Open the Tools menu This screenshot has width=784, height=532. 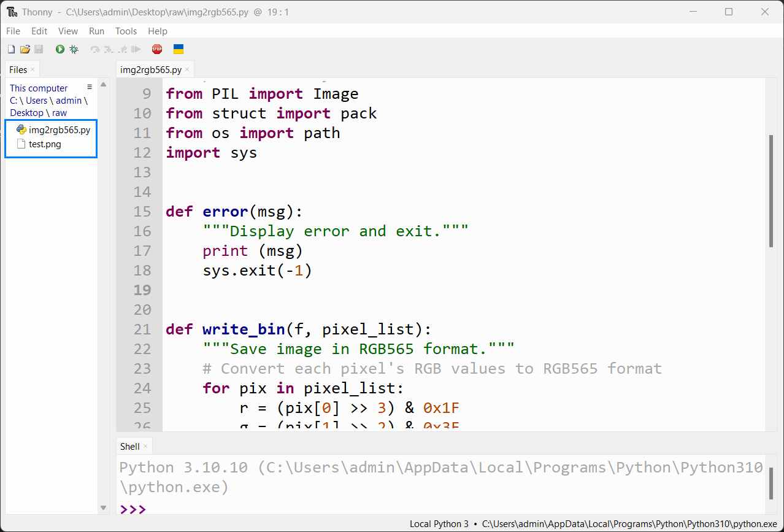(x=126, y=31)
